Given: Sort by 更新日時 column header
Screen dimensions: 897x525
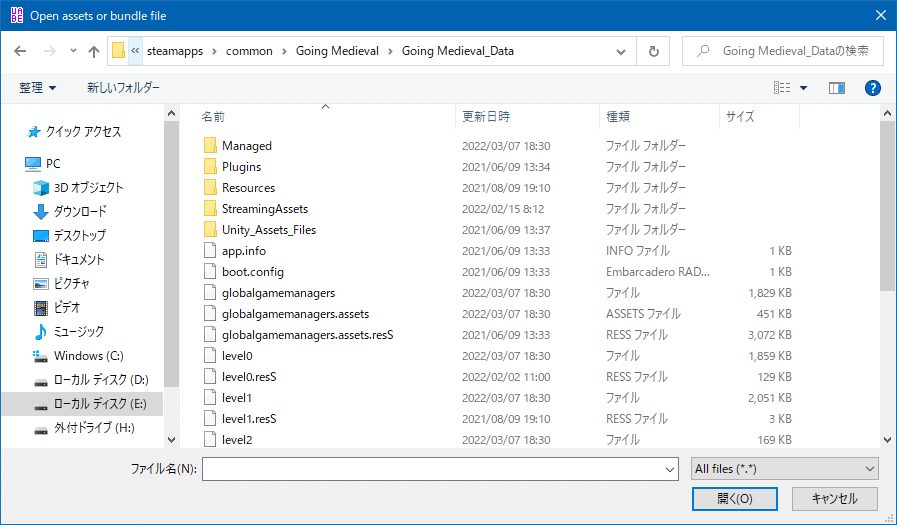Looking at the screenshot, I should point(486,117).
